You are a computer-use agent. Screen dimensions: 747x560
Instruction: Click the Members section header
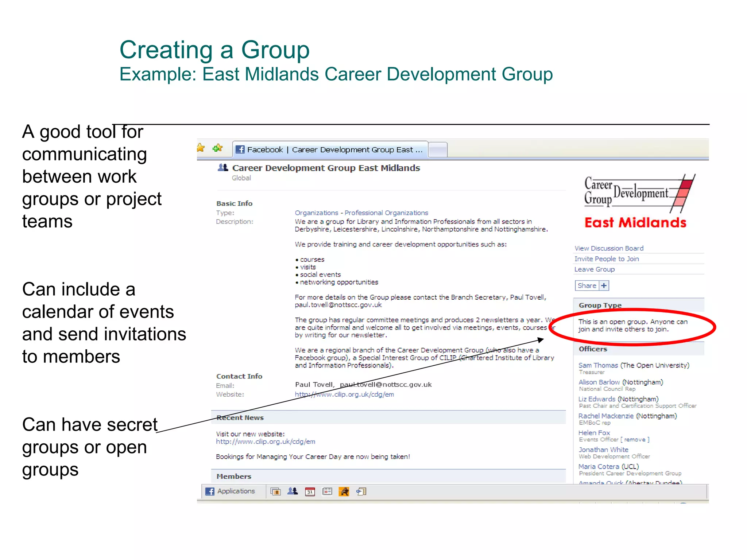coord(388,476)
